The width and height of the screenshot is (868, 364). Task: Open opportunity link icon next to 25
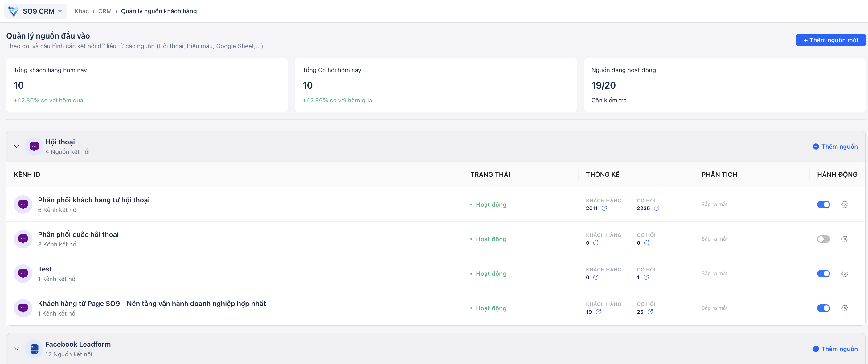(650, 312)
